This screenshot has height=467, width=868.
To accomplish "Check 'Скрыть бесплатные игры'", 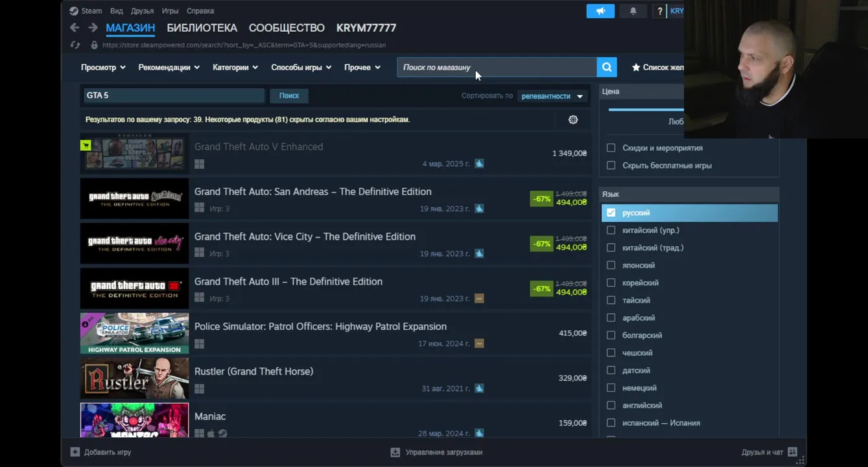I will [611, 165].
